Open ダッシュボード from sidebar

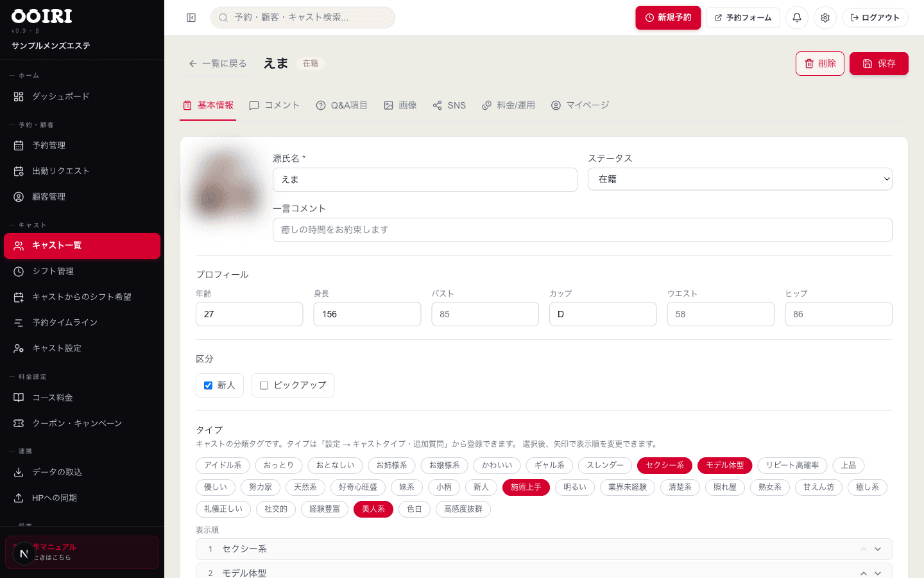82,96
